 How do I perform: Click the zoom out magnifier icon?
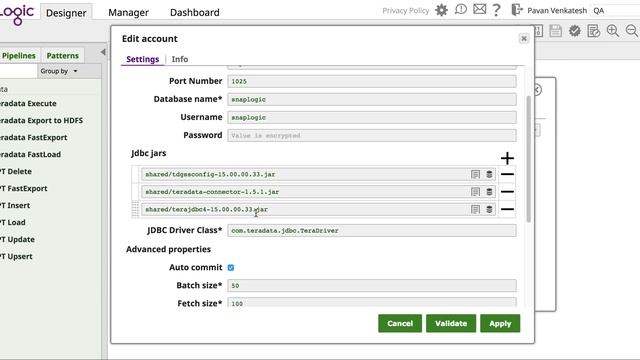[x=632, y=31]
